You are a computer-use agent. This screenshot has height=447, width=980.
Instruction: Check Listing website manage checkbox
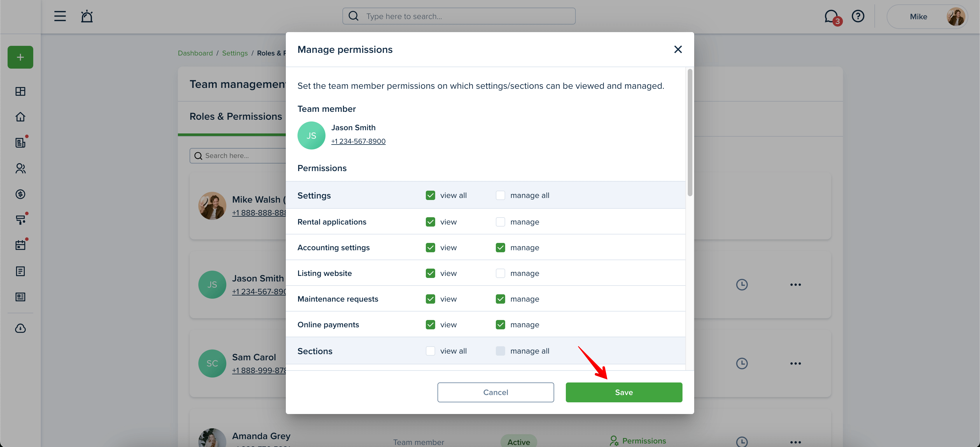point(500,273)
